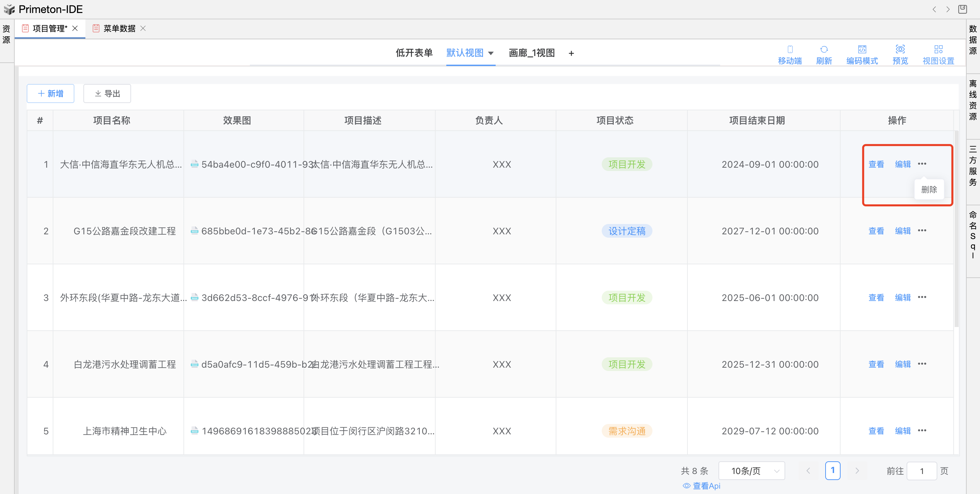This screenshot has height=494, width=980.
Task: Open the 10条/页 page size dropdown
Action: 752,471
